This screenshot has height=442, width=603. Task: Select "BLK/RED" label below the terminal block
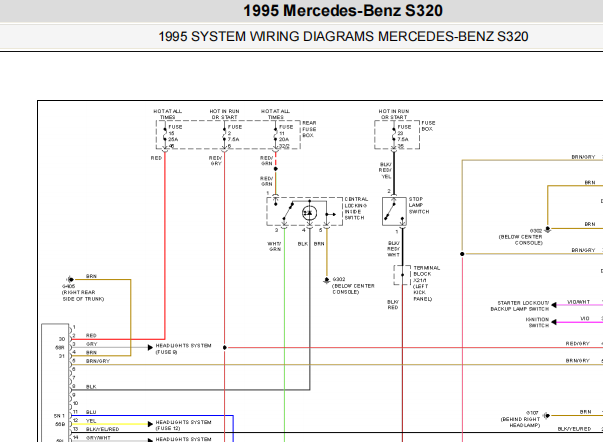click(393, 305)
